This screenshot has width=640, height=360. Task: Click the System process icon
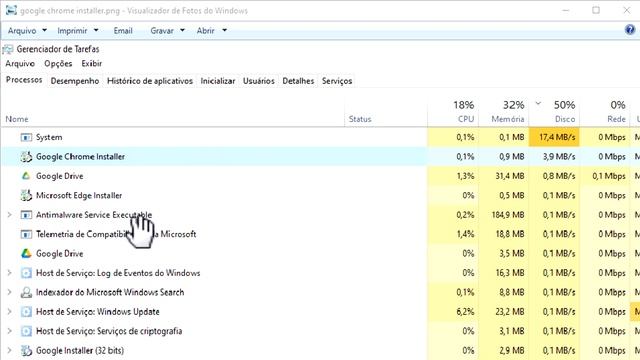(x=26, y=138)
